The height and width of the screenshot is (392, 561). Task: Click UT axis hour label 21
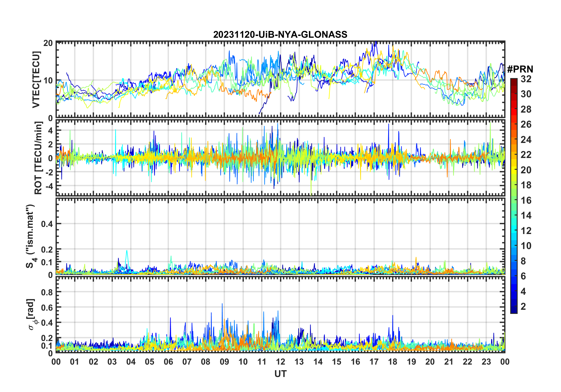pyautogui.click(x=449, y=362)
